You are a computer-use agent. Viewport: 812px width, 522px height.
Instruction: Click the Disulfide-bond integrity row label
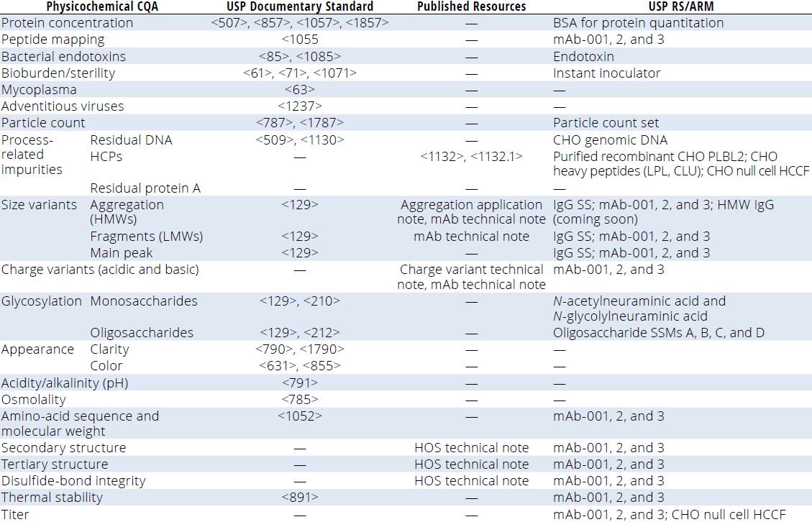click(73, 480)
